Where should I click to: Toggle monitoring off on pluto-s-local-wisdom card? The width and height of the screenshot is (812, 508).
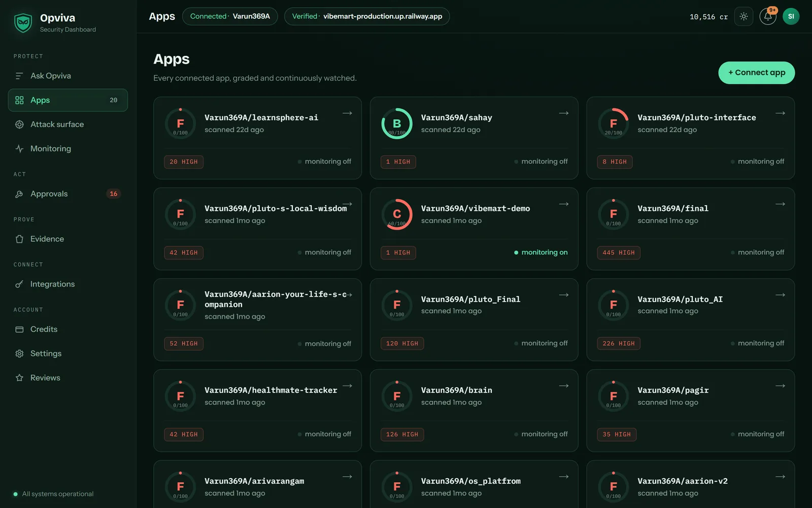tap(324, 252)
